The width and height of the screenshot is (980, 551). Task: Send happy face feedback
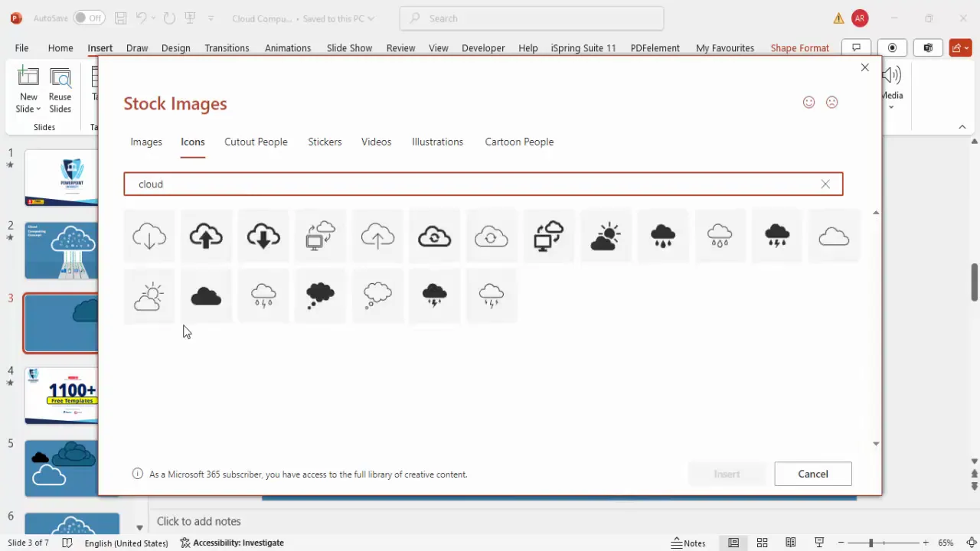tap(808, 102)
